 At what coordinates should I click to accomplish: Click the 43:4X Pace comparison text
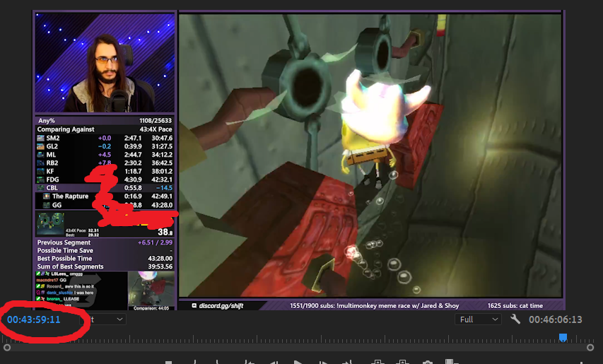tap(156, 129)
